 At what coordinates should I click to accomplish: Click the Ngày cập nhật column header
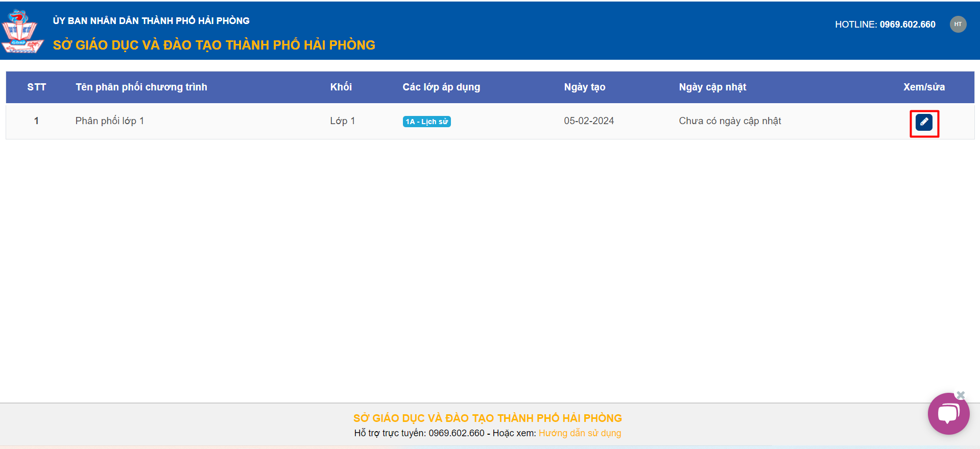click(x=712, y=87)
